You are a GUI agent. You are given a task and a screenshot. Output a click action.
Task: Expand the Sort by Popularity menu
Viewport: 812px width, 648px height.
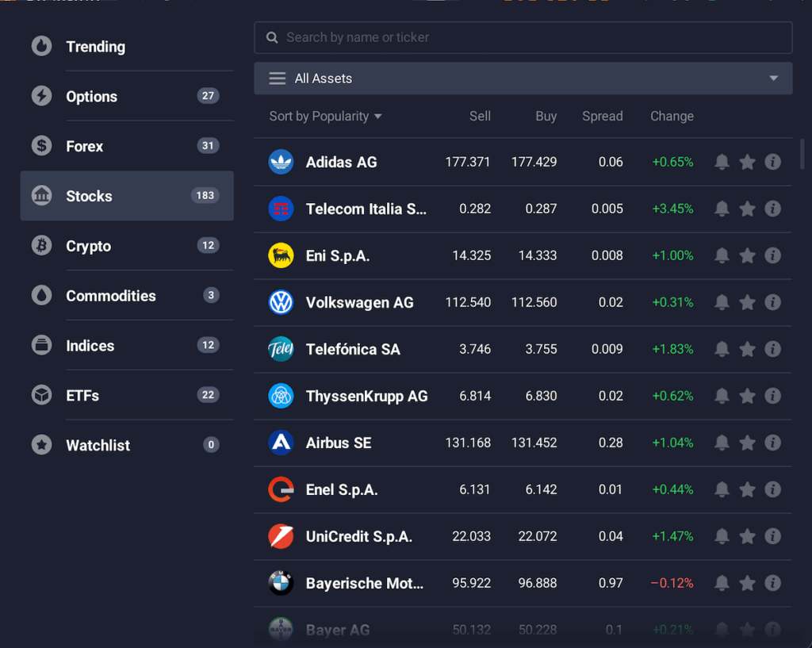pyautogui.click(x=325, y=116)
